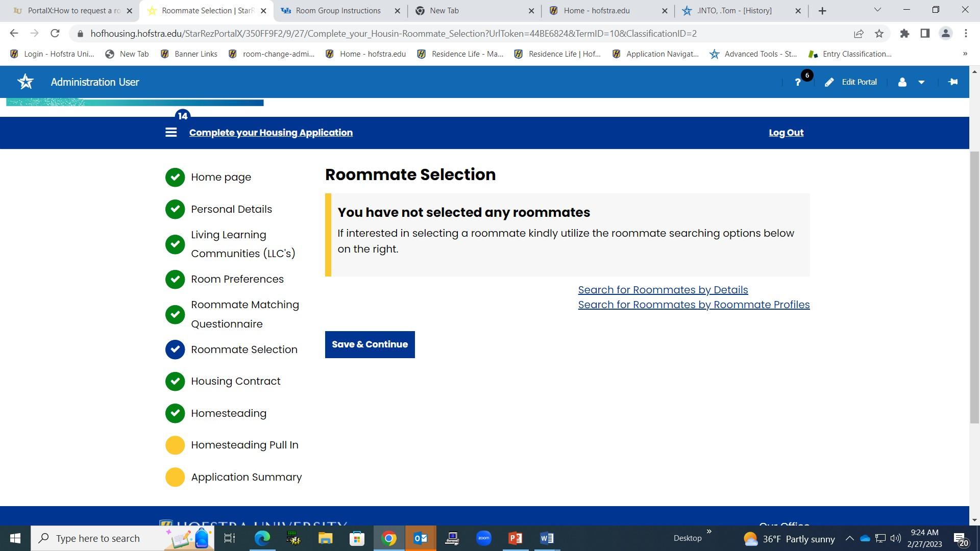Click the yellow Homesteading Pull In step indicator
This screenshot has width=980, height=551.
point(175,445)
